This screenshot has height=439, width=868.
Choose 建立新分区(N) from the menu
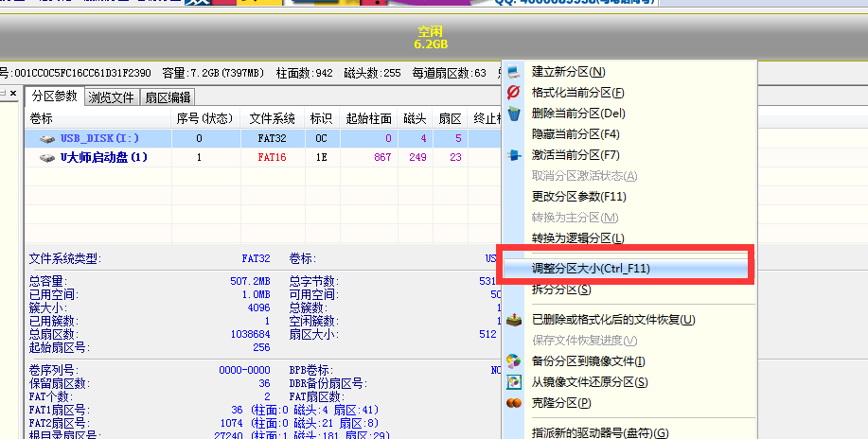(x=569, y=72)
